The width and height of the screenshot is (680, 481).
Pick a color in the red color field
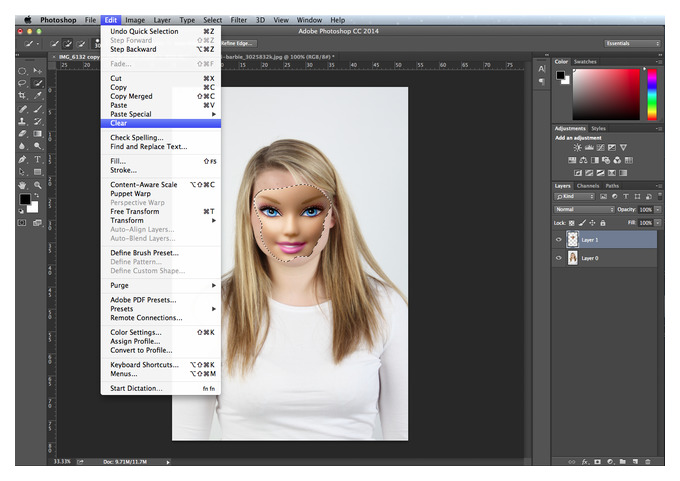pos(606,94)
